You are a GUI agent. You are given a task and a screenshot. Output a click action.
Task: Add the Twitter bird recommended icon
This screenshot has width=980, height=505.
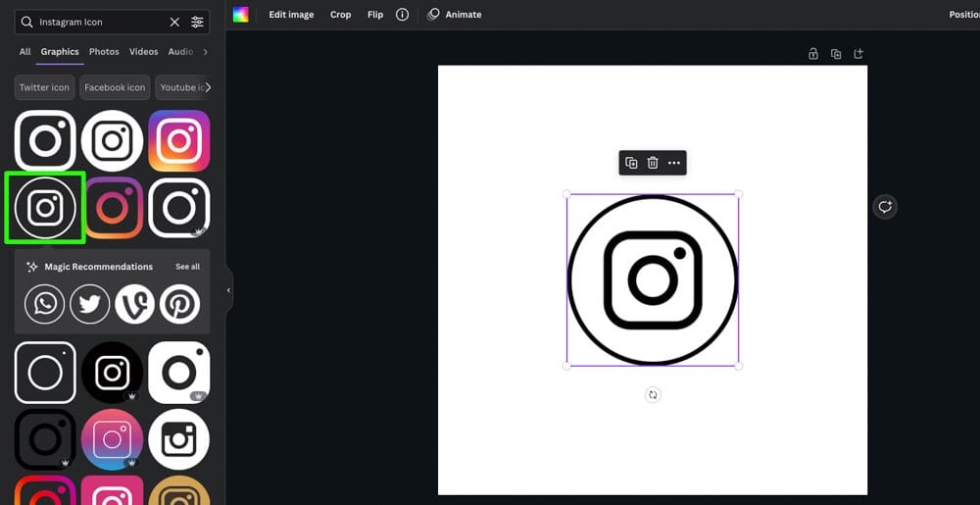(x=89, y=304)
